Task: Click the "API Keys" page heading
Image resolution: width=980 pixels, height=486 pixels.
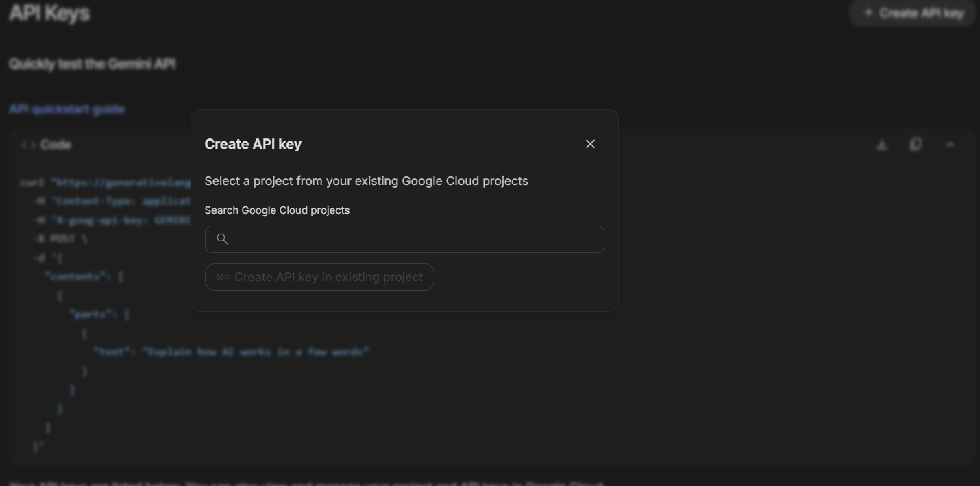Action: pos(49,13)
